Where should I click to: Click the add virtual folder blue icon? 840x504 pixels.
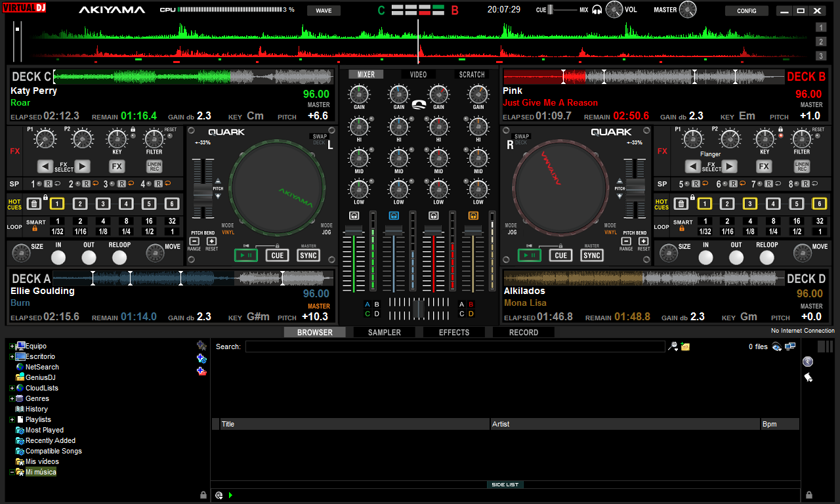click(202, 358)
